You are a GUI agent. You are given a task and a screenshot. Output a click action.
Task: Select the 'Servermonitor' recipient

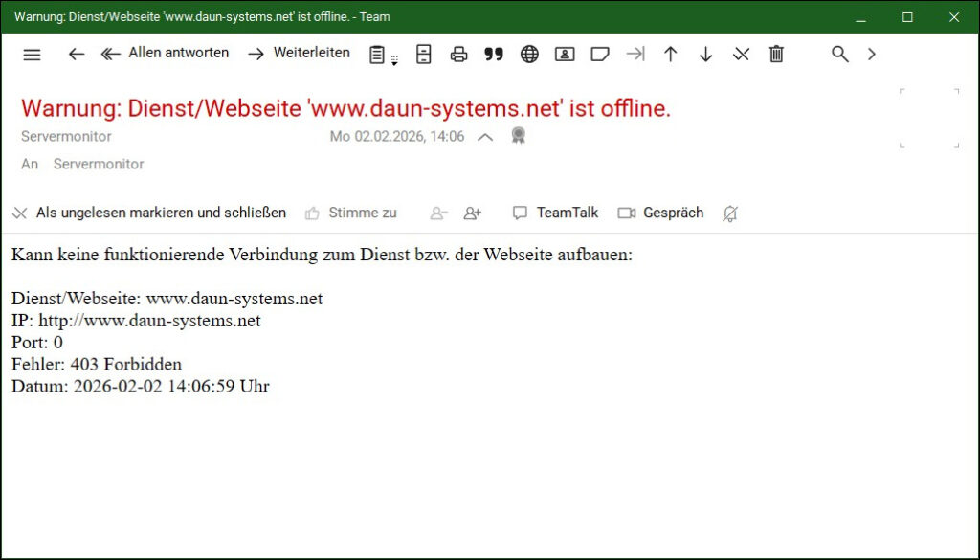(x=99, y=164)
